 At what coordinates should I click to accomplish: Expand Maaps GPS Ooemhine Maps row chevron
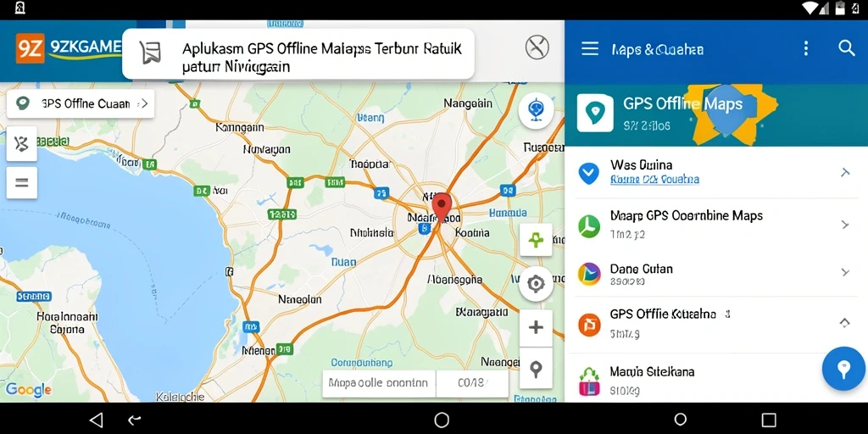point(845,225)
